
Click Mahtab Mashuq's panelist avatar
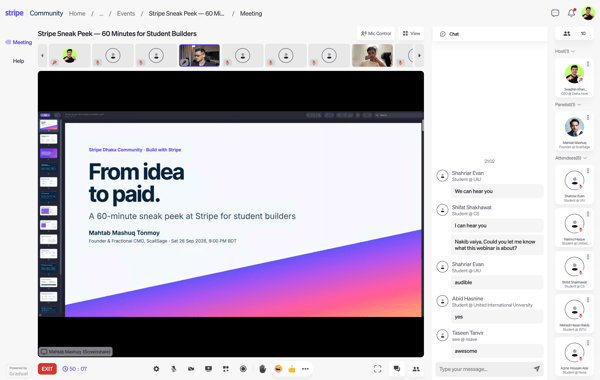[x=574, y=127]
